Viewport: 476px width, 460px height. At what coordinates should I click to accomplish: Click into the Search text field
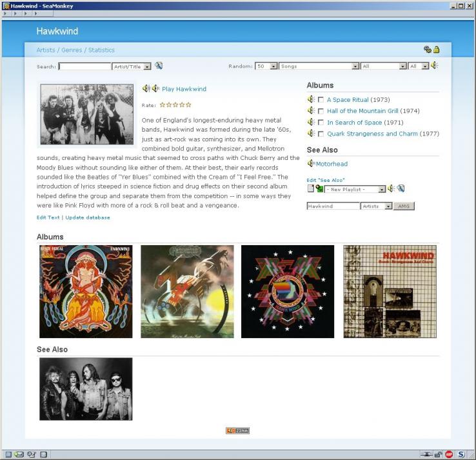[x=84, y=66]
